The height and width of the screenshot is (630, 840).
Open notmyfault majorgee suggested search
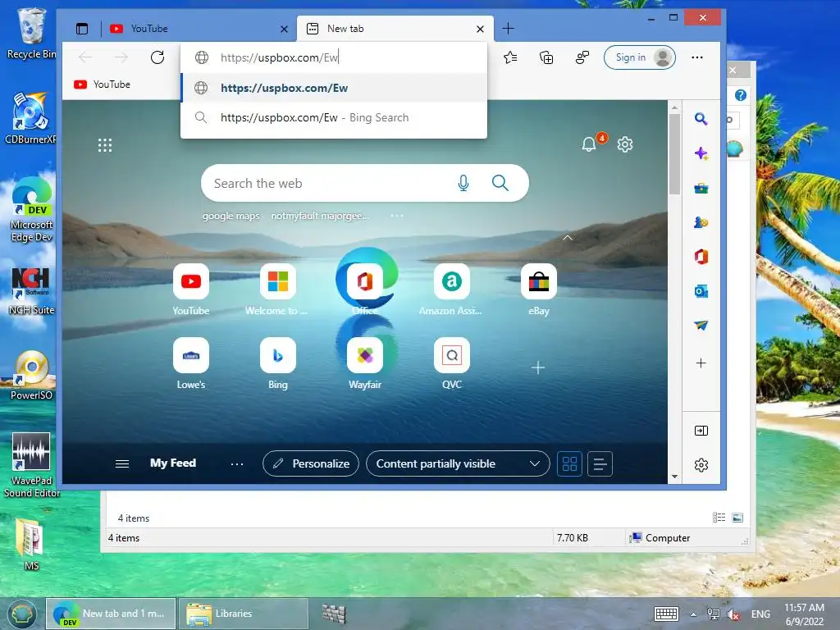[320, 216]
